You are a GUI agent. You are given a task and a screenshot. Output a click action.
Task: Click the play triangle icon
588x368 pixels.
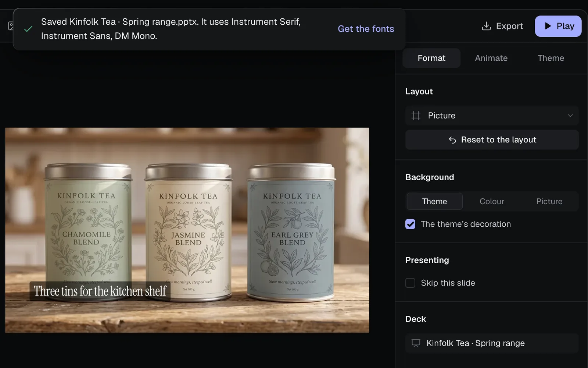click(x=548, y=26)
